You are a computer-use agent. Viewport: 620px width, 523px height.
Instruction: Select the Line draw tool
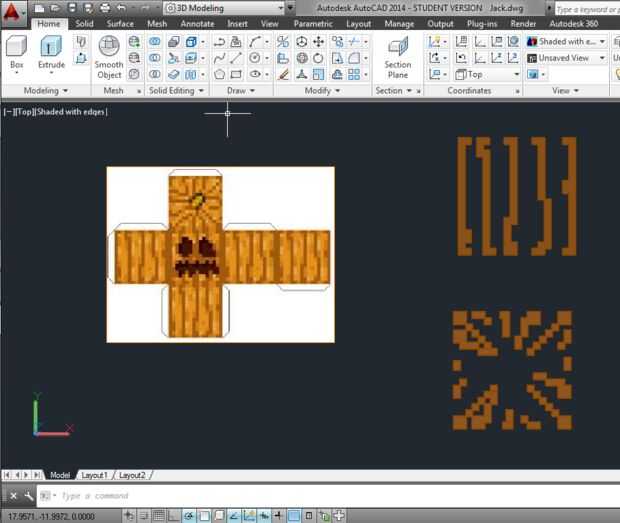tap(236, 59)
